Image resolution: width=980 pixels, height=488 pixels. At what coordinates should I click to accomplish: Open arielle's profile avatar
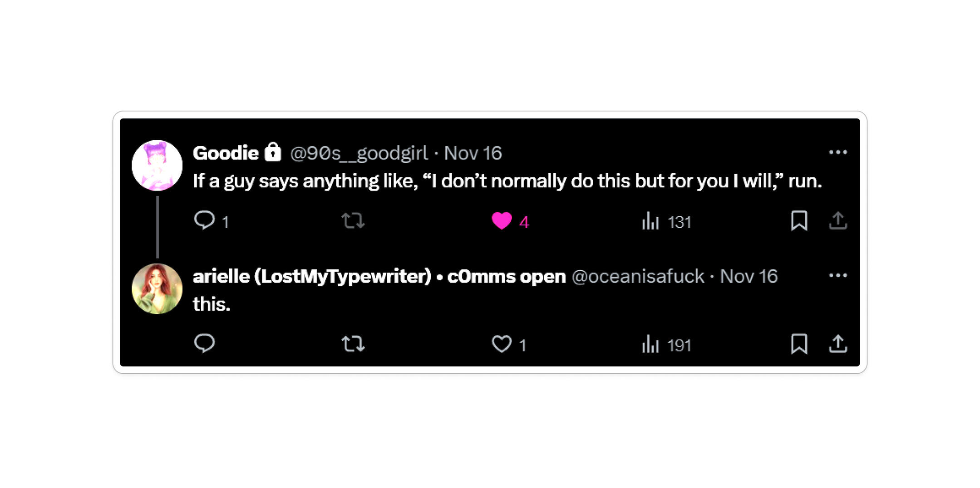click(x=157, y=288)
